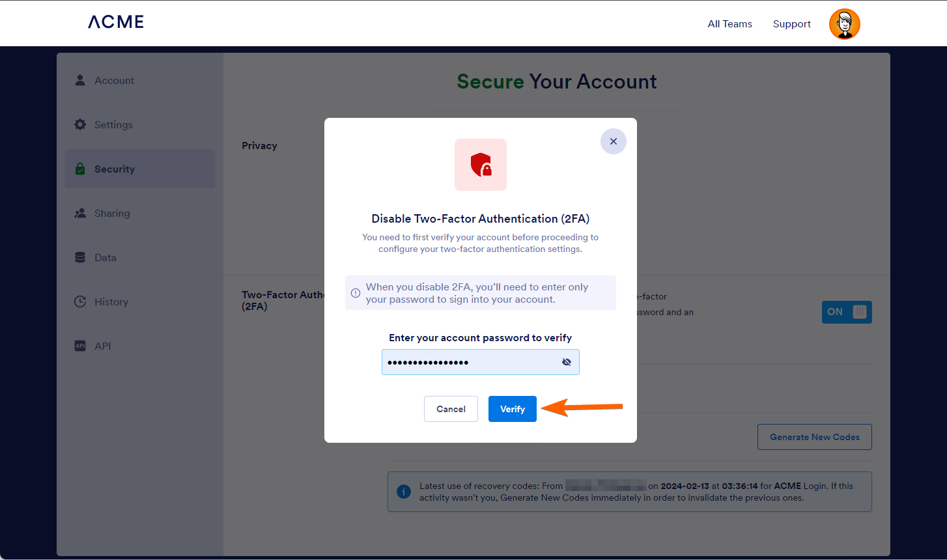Viewport: 947px width, 560px height.
Task: Open the Support link in header
Action: click(x=791, y=24)
